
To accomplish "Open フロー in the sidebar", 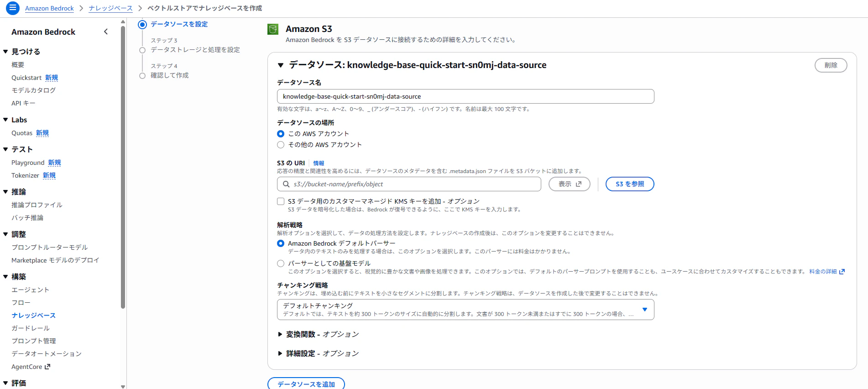I will click(x=21, y=303).
